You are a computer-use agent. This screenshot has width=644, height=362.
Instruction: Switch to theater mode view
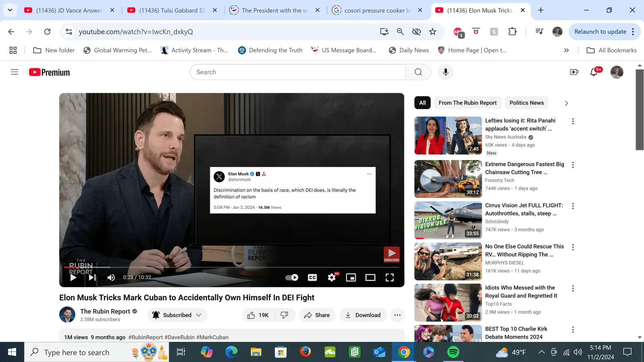pyautogui.click(x=370, y=277)
